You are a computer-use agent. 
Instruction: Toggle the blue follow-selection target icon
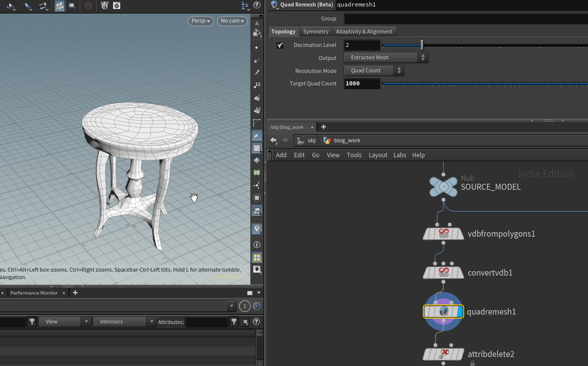[257, 306]
